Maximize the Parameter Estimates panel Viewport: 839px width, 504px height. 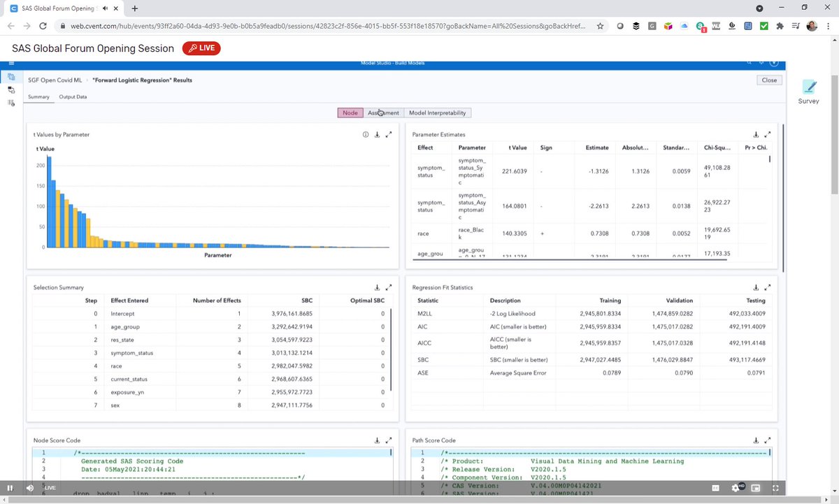point(767,134)
